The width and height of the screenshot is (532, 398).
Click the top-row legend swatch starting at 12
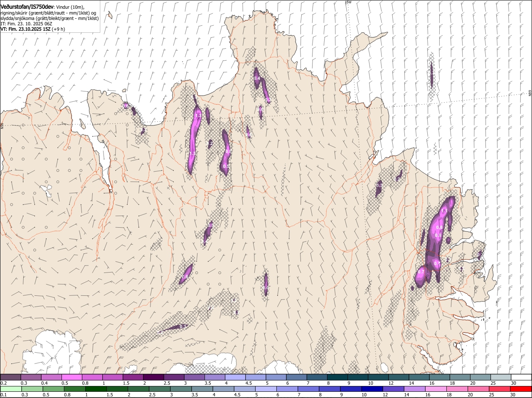pyautogui.click(x=399, y=377)
